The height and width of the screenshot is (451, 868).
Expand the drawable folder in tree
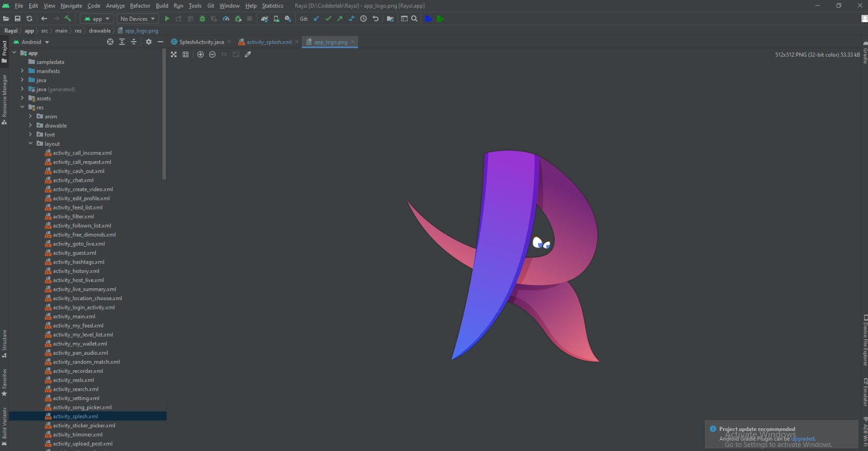30,126
